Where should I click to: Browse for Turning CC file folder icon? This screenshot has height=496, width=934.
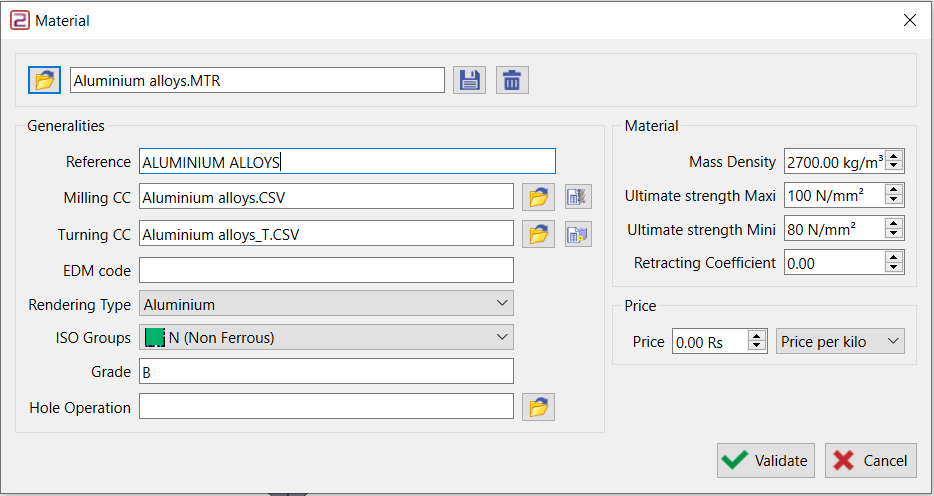539,234
